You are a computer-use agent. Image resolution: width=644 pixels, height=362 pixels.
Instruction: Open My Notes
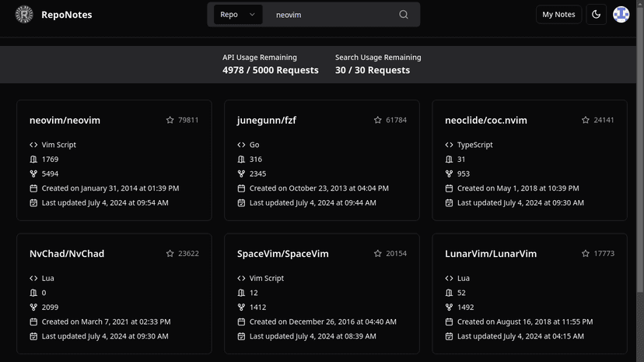tap(558, 14)
